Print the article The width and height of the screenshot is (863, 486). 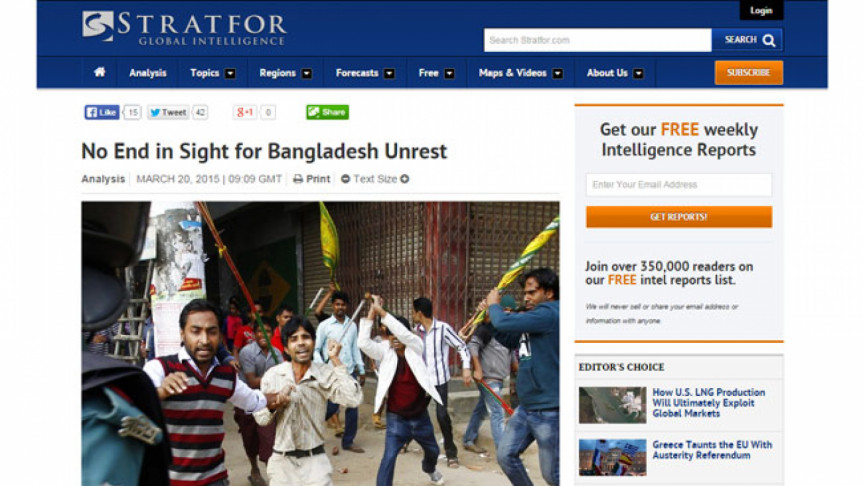point(312,179)
